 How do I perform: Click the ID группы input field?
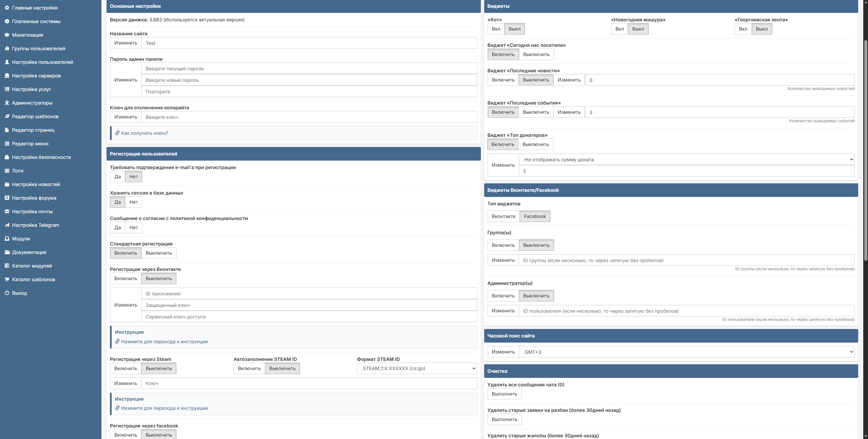[x=686, y=260]
